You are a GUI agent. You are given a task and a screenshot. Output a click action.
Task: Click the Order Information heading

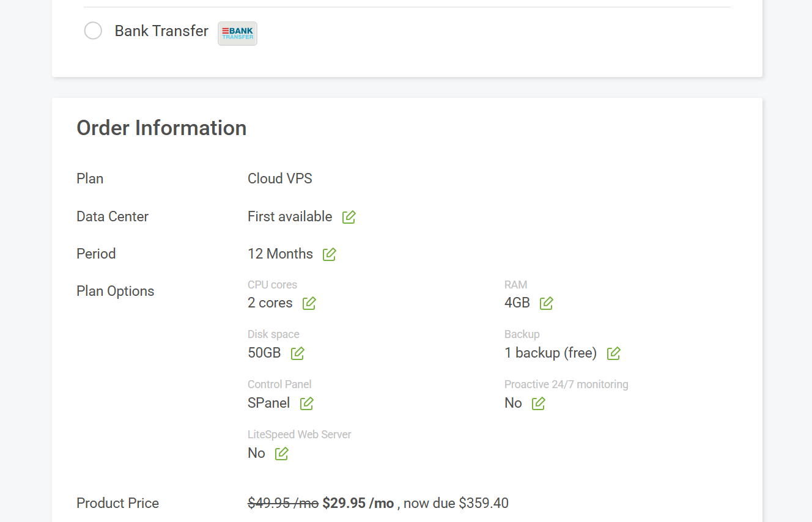[x=161, y=128]
